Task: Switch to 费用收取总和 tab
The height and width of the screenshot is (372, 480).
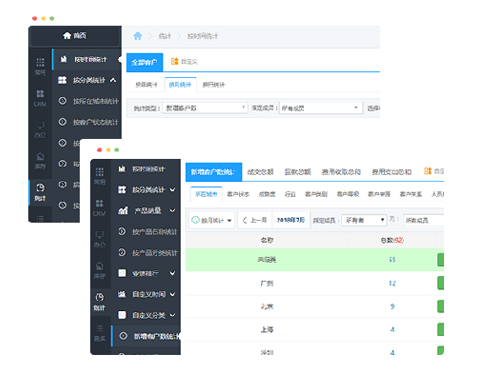Action: (x=341, y=172)
